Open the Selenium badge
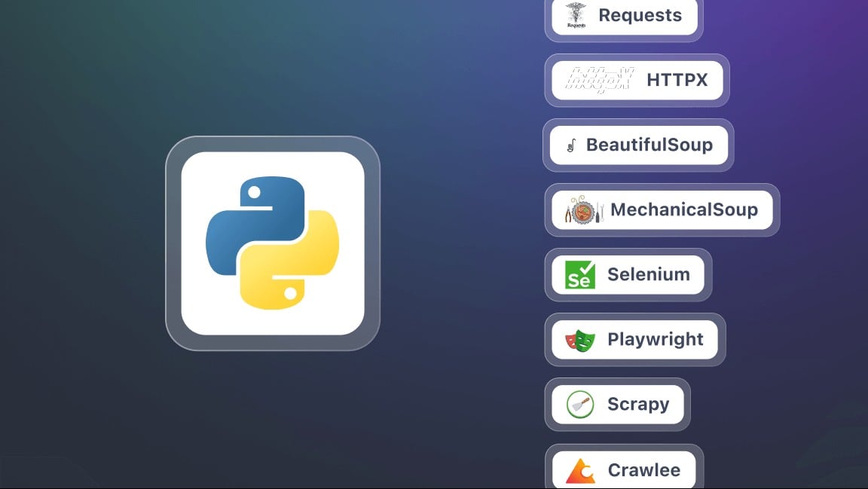The width and height of the screenshot is (868, 489). [x=628, y=275]
